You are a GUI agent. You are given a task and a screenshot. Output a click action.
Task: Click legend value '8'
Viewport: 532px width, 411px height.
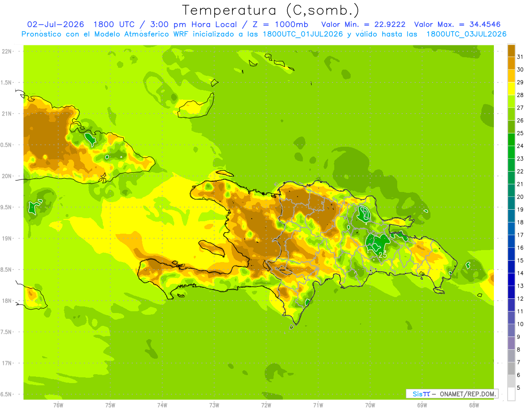[518, 350]
